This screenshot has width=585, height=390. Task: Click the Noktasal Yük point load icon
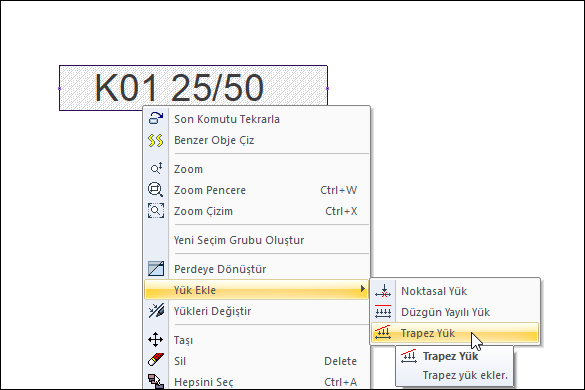[x=383, y=291]
